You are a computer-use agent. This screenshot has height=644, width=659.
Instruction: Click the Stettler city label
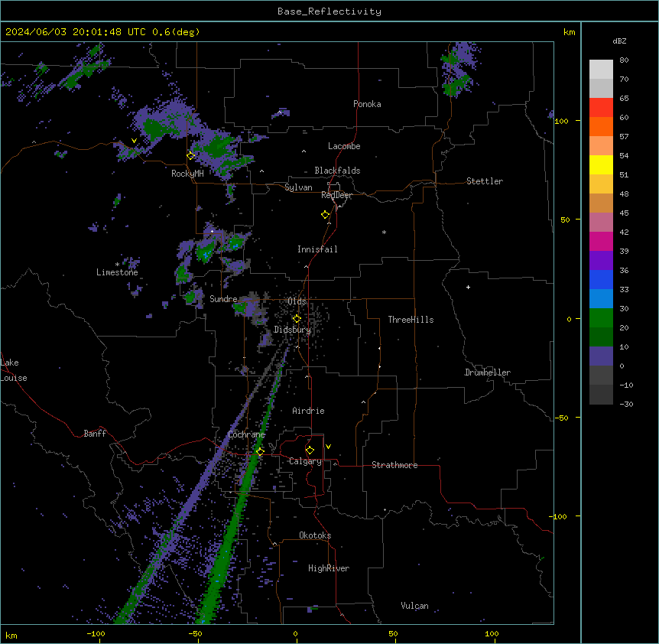click(x=484, y=181)
